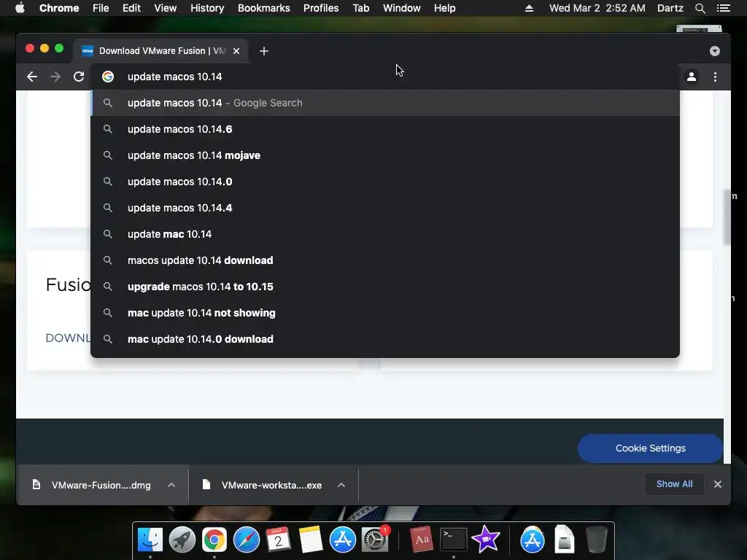Open Calendar from the Dock
The image size is (747, 560).
coord(278,540)
